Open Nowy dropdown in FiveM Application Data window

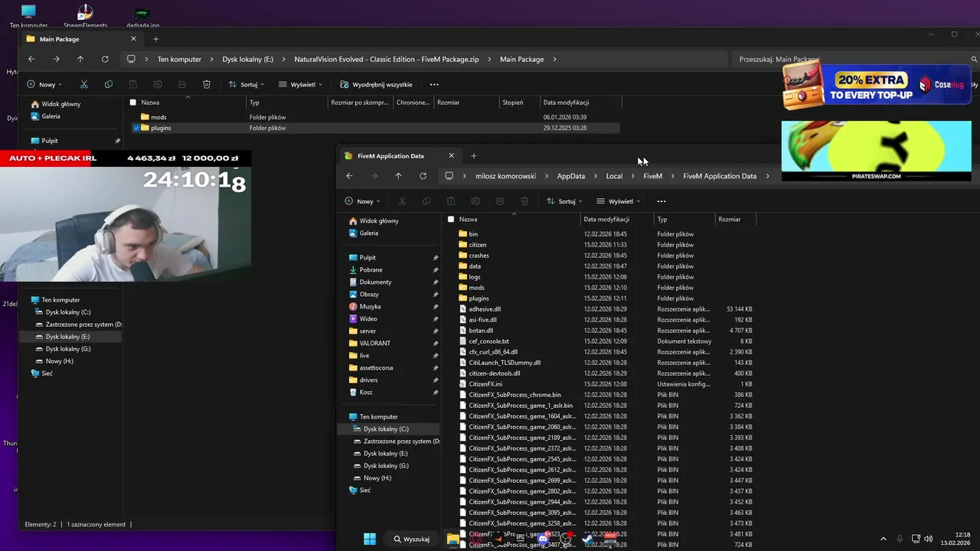point(362,201)
